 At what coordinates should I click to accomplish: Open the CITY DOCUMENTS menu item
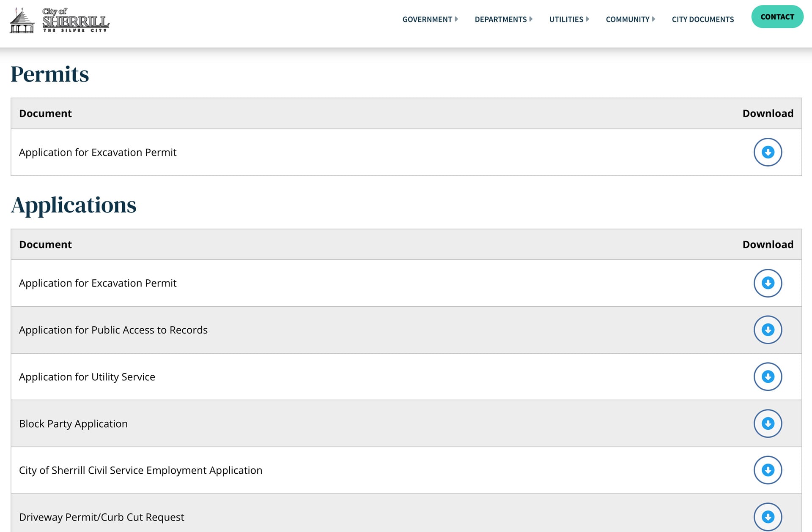703,19
